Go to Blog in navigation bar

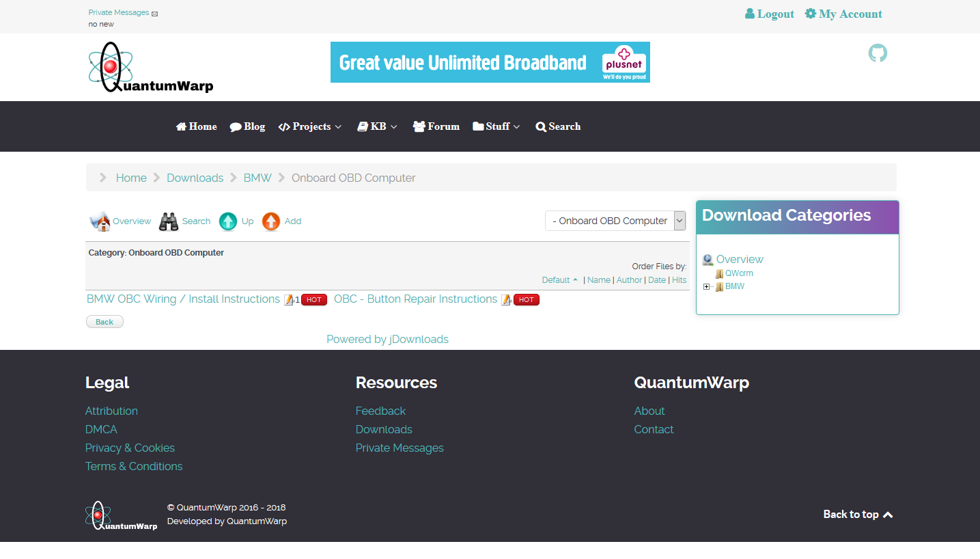coord(247,126)
